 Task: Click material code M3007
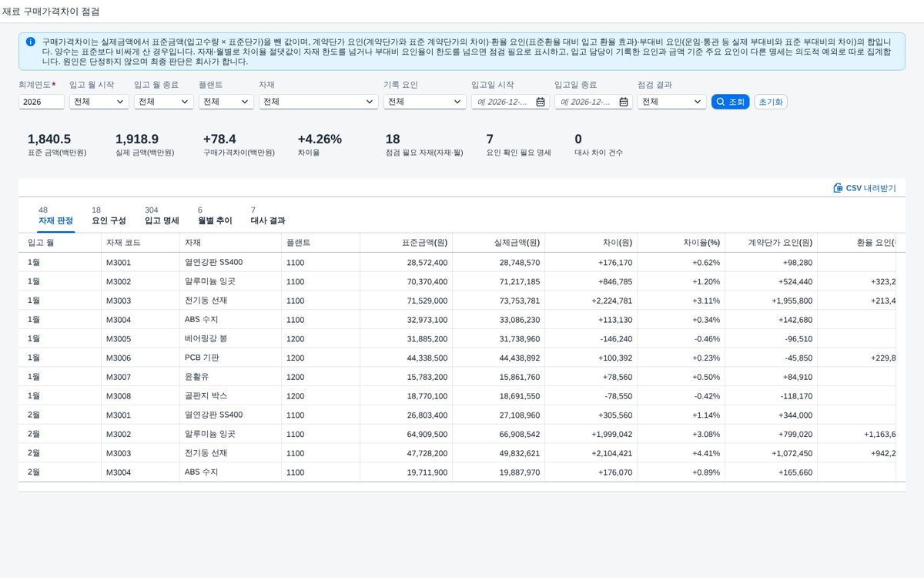pyautogui.click(x=119, y=377)
